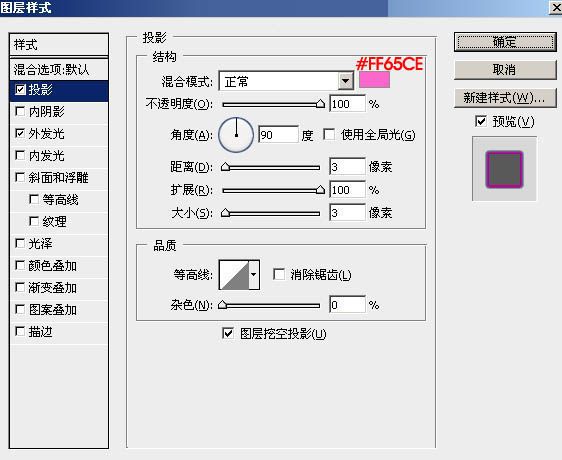Enable the 内阴影 checkbox
562x460 pixels.
(20, 112)
